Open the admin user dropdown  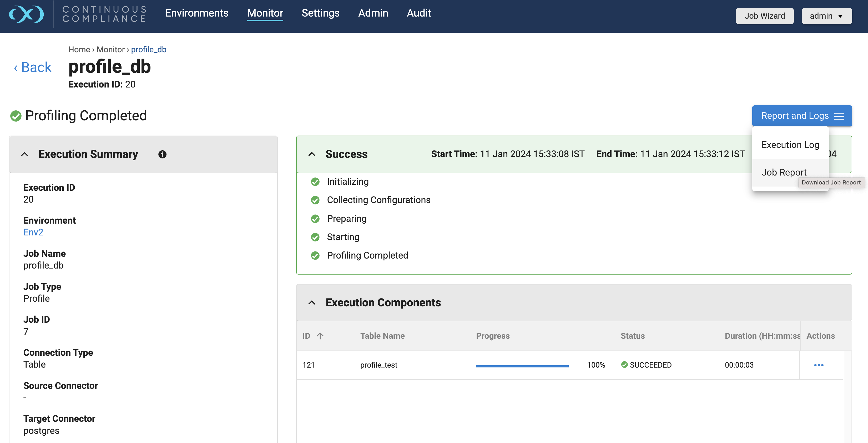click(826, 16)
